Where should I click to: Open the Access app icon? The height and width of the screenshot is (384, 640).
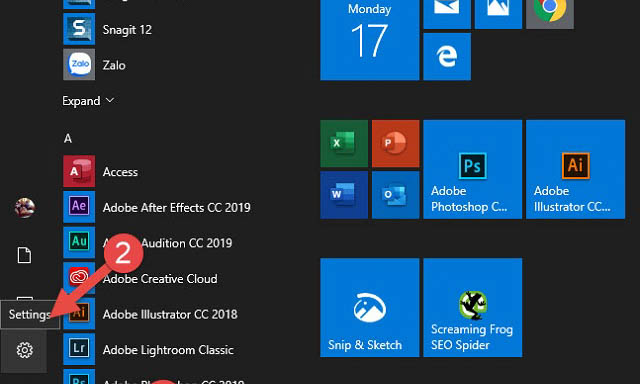pyautogui.click(x=79, y=171)
